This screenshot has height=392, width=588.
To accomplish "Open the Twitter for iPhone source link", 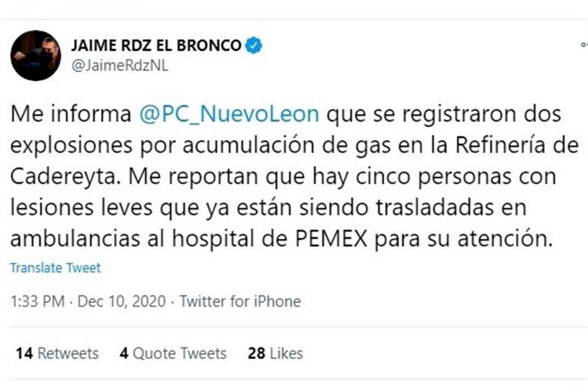I will click(240, 301).
